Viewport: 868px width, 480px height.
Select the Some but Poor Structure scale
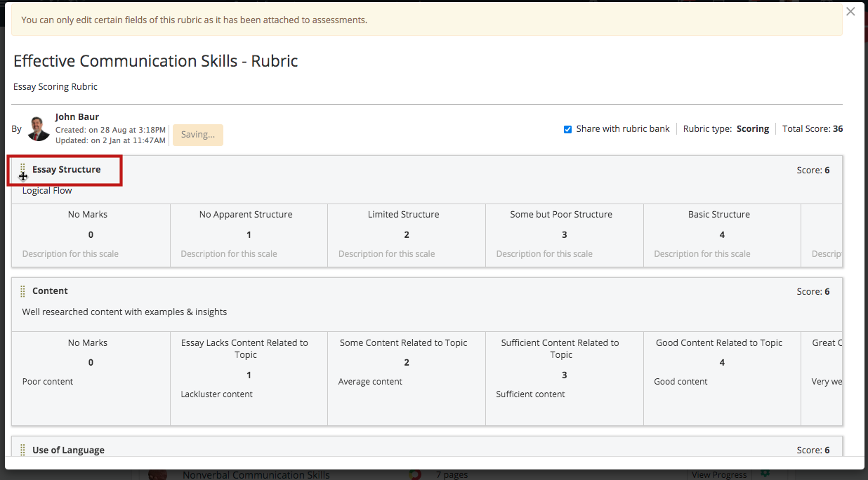tap(561, 215)
